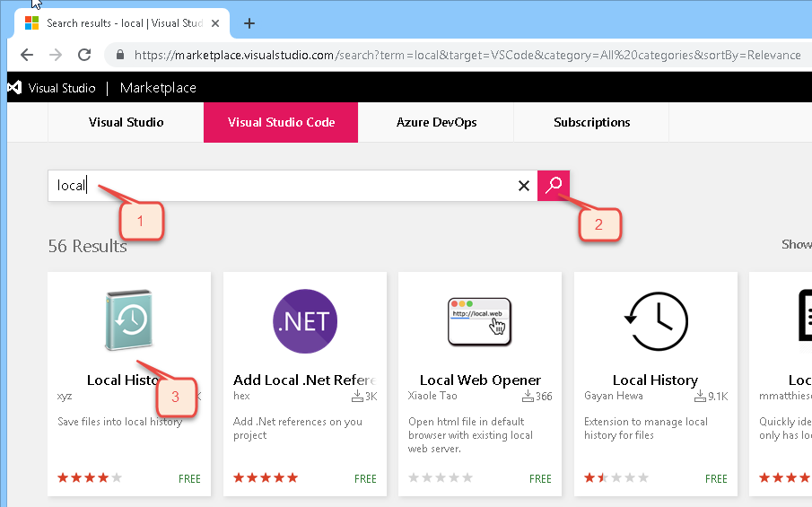Image resolution: width=812 pixels, height=507 pixels.
Task: Open the purple .NET extension icon
Action: (x=304, y=321)
